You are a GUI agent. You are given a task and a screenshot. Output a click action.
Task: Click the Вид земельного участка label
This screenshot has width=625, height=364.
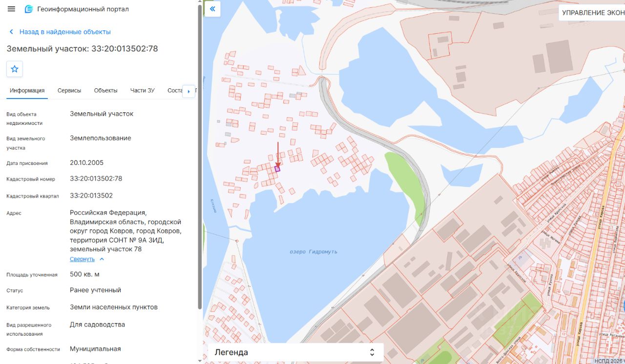tap(25, 143)
